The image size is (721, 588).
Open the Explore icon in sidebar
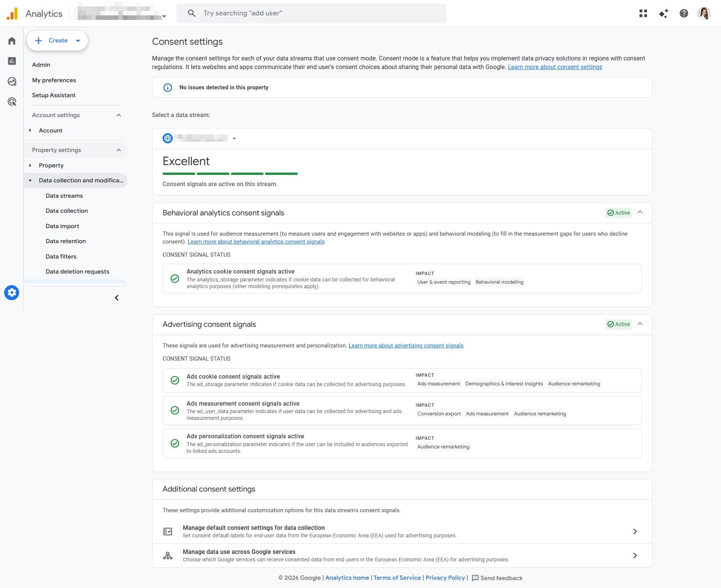(12, 81)
